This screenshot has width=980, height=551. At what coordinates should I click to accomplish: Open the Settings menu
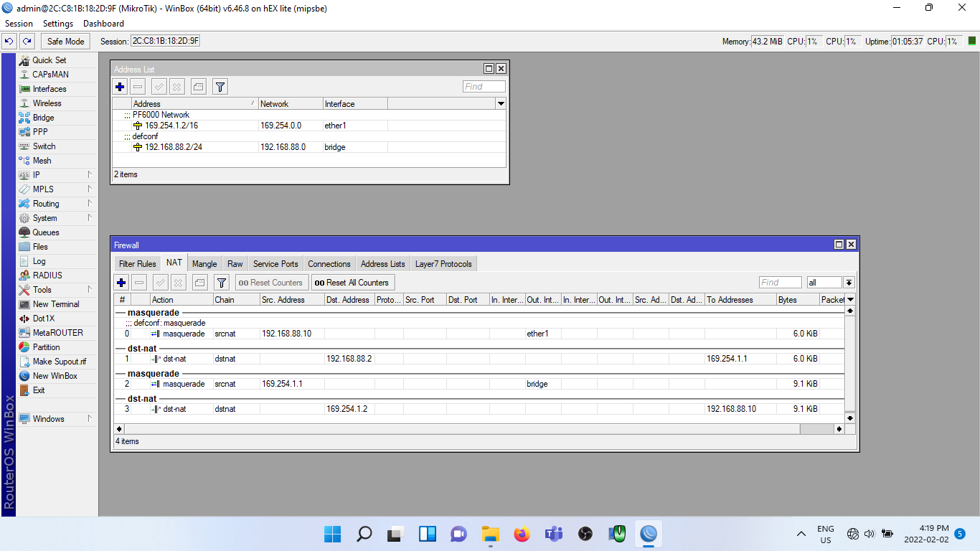tap(58, 24)
